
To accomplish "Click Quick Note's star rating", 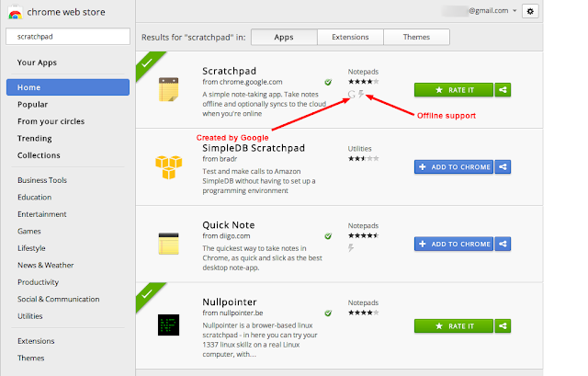I will (x=364, y=235).
